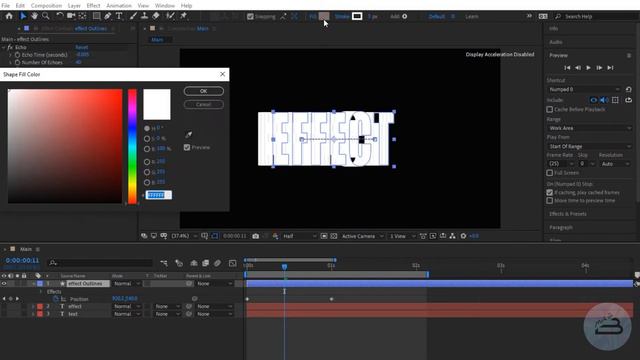Screen dimensions: 640x360
Task: Expand the Echo Time property twirl
Action: (11, 55)
